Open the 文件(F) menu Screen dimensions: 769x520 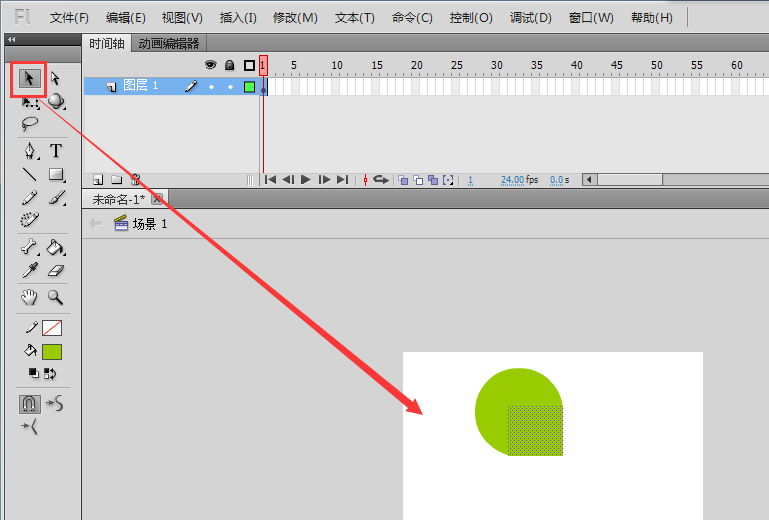coord(69,18)
